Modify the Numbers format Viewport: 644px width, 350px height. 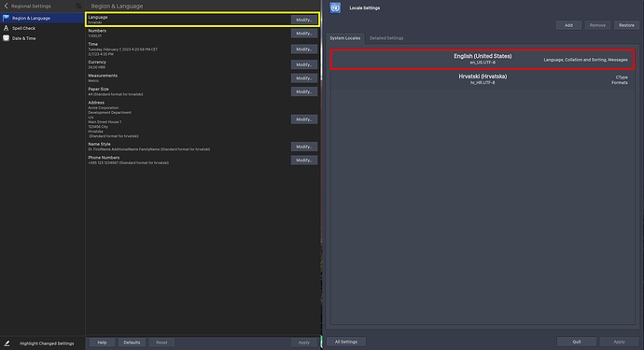click(304, 34)
